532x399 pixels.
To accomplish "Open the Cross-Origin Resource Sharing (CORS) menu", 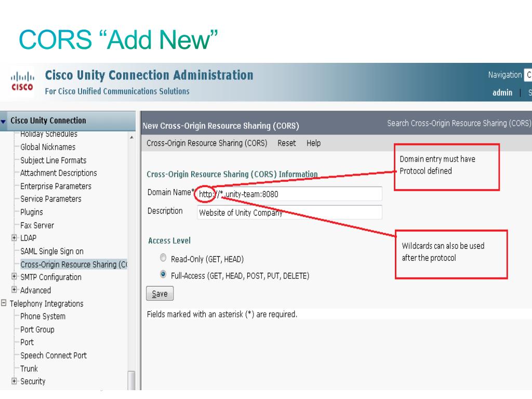I will pos(207,143).
